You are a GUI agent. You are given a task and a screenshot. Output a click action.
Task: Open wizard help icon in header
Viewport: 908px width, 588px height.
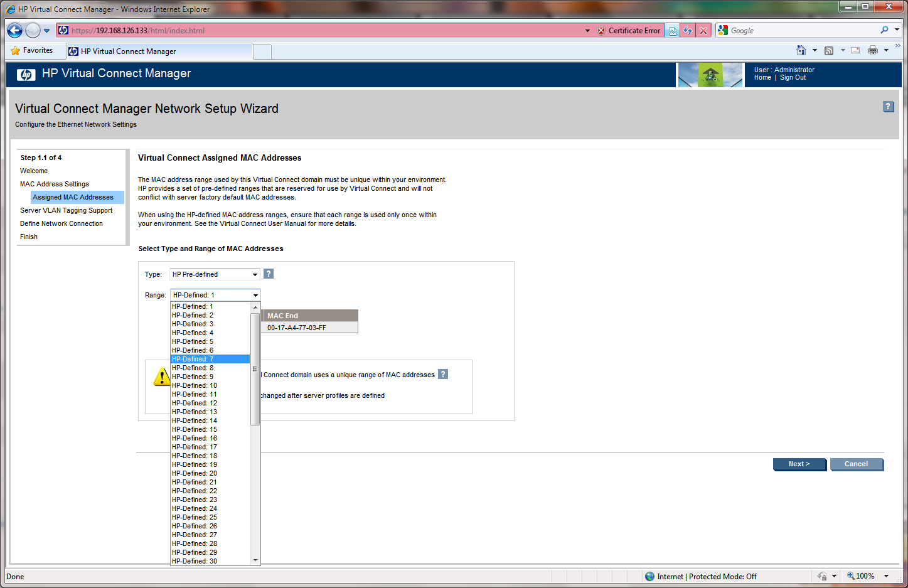pos(888,107)
